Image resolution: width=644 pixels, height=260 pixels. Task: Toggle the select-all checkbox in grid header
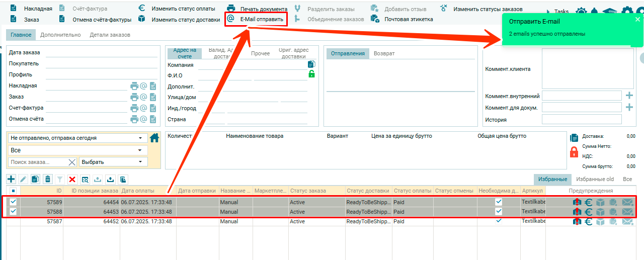pyautogui.click(x=13, y=191)
